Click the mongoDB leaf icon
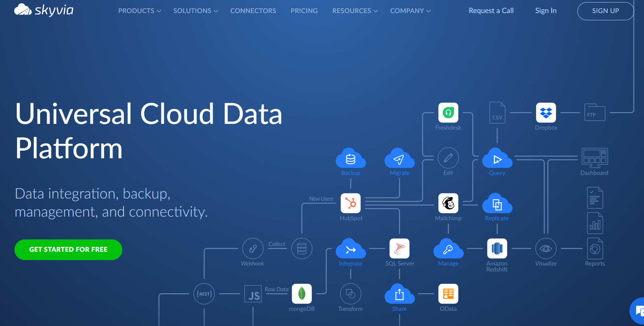Image resolution: width=644 pixels, height=326 pixels. coord(302,294)
